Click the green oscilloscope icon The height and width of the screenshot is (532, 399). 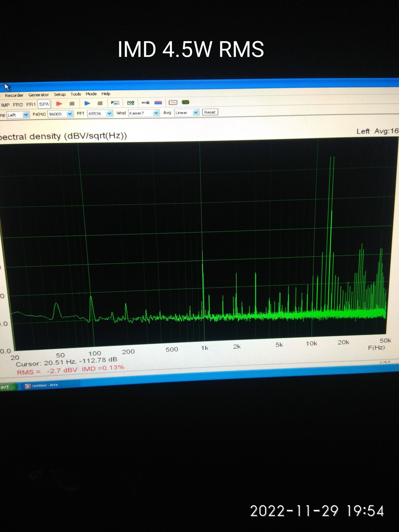[x=185, y=102]
